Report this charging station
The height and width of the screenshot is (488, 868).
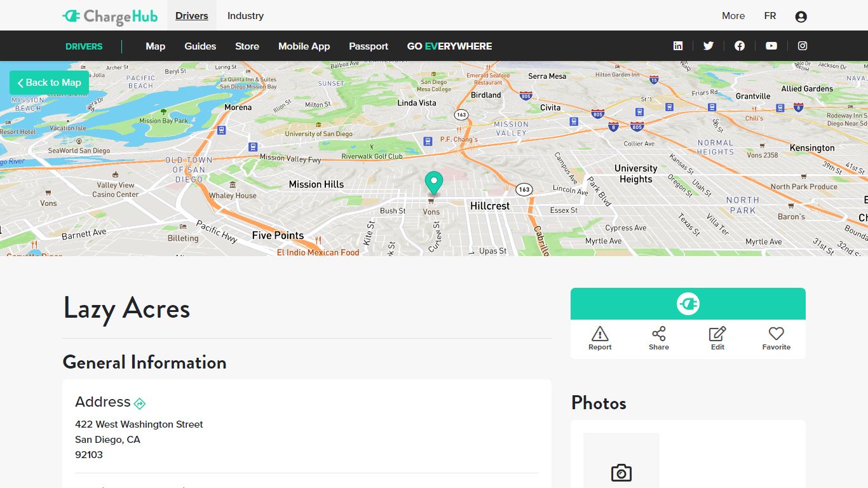pyautogui.click(x=600, y=339)
